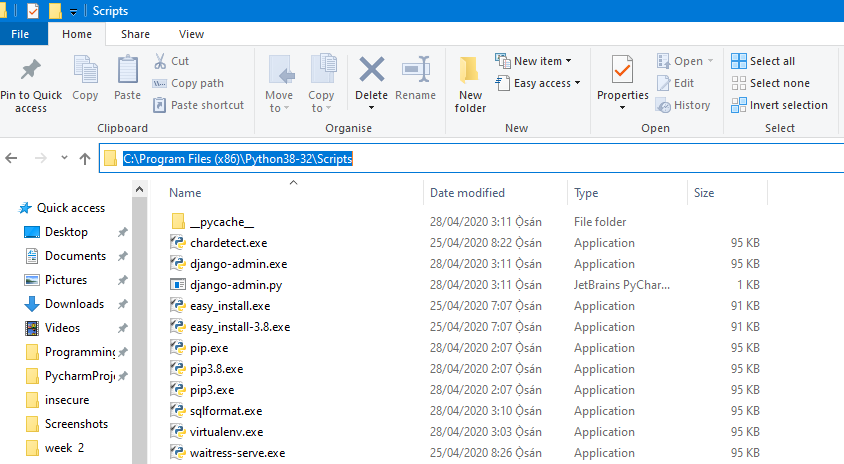Open week 2 folder in navigation pane
Screen dimensions: 844x464
54,448
